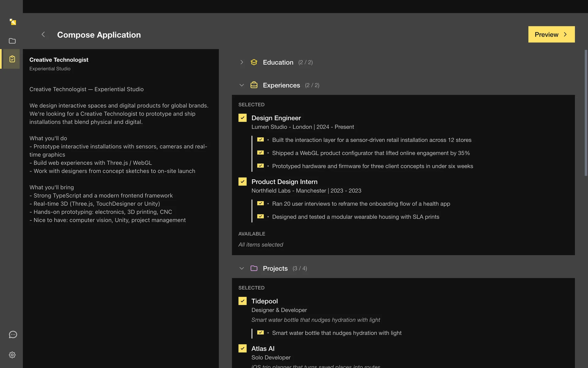The image size is (588, 368).
Task: Uncheck the 20 user interviews bullet
Action: pyautogui.click(x=260, y=203)
